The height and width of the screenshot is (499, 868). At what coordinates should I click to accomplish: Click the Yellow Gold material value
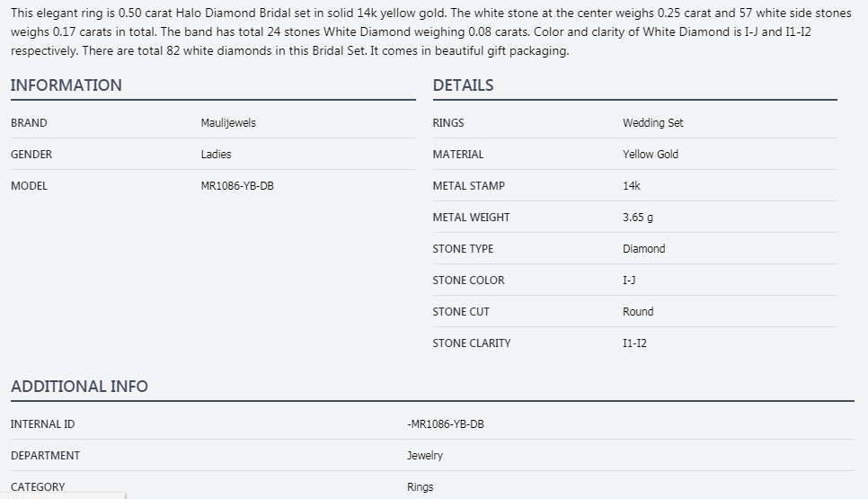pos(650,155)
